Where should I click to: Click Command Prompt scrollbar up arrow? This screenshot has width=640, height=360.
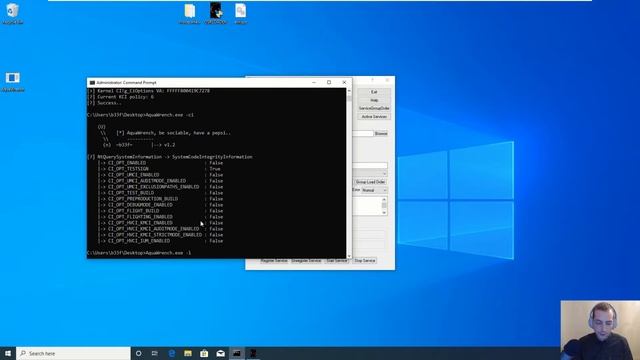pos(349,91)
